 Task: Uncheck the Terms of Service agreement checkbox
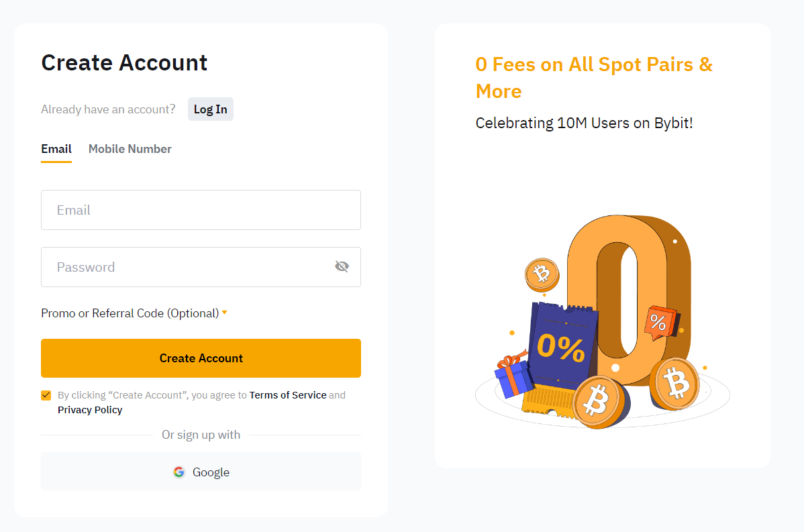(46, 395)
